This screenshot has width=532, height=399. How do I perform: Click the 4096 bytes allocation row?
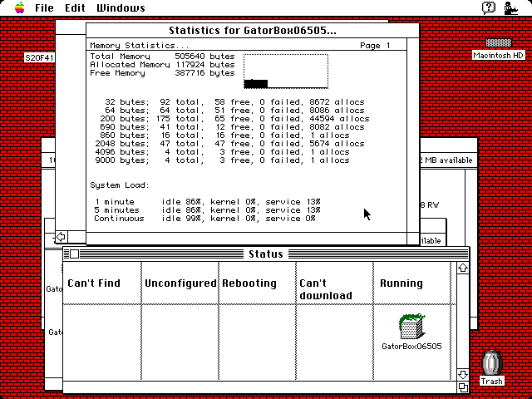[x=222, y=152]
